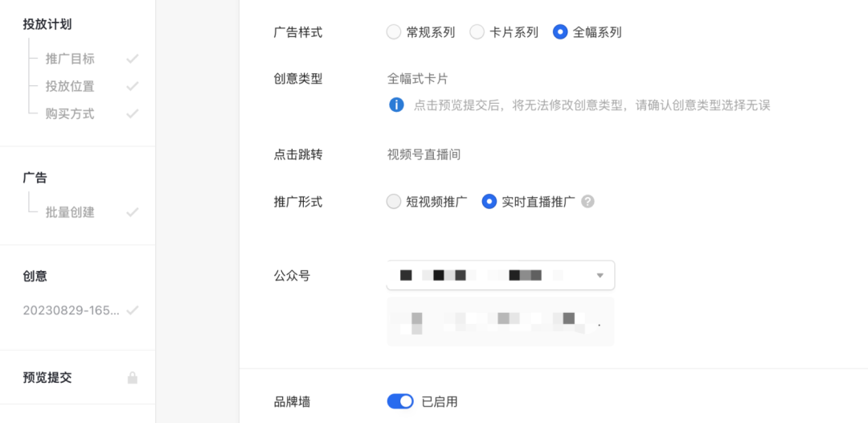Select the 卡片系列 ad style radio
Viewport: 868px width, 423px height.
click(477, 32)
